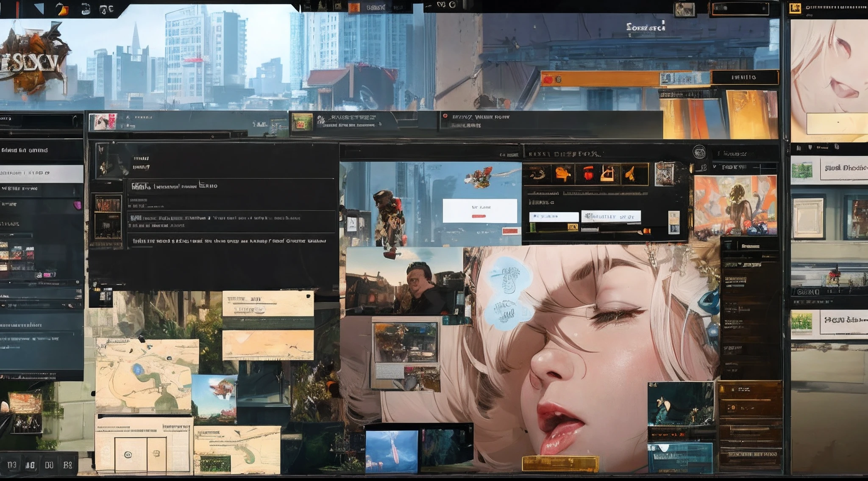The height and width of the screenshot is (481, 868).
Task: Click the gold button below the girl's chin
Action: click(x=560, y=464)
